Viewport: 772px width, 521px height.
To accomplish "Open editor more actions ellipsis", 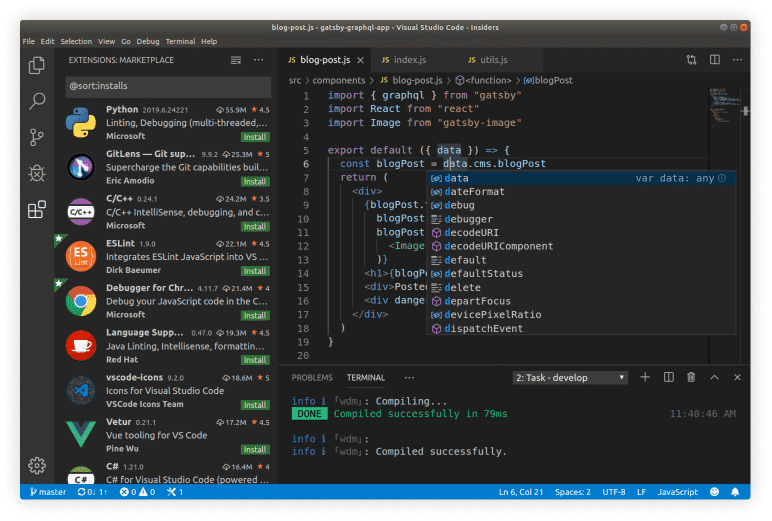I will tap(737, 60).
